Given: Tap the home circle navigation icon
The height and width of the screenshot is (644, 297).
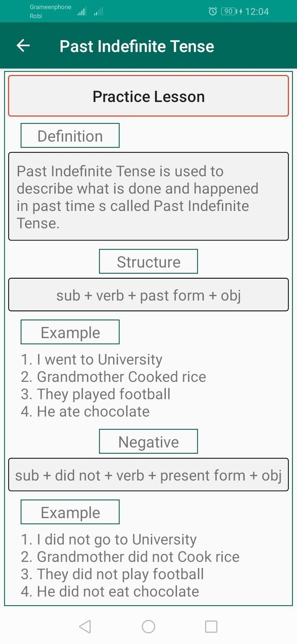Looking at the screenshot, I should coord(148,626).
